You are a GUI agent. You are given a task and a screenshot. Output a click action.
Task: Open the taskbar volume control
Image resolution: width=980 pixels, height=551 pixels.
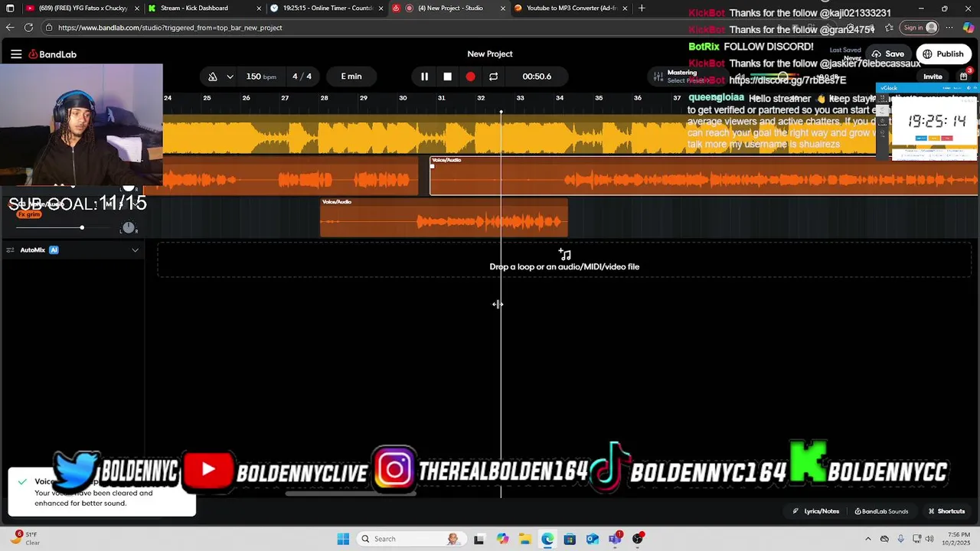pyautogui.click(x=930, y=539)
